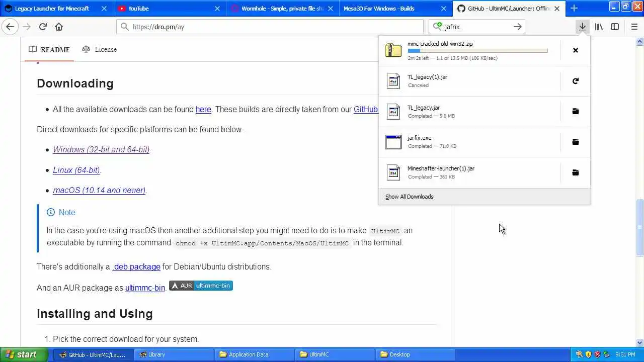
Task: Open a new browser tab
Action: coord(574,8)
